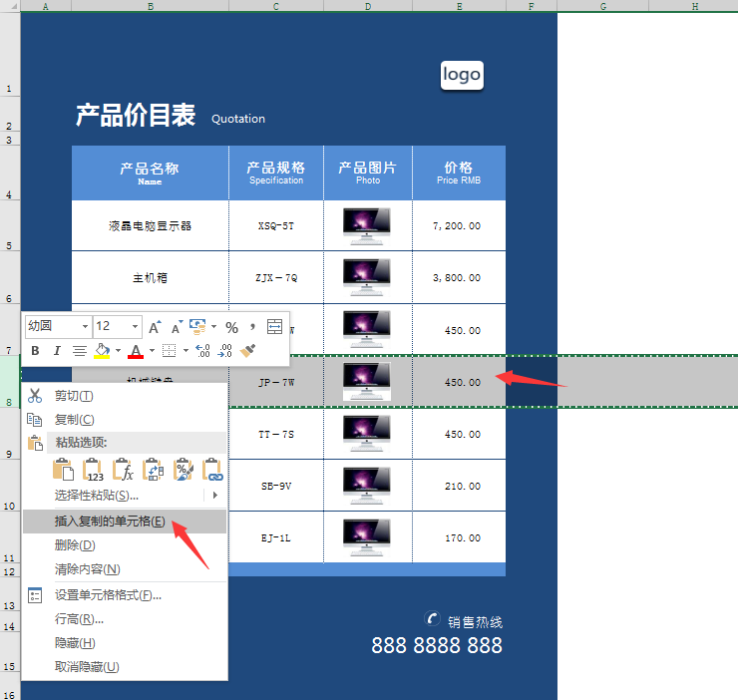
Task: Click the select-all corner button
Action: tap(9, 6)
